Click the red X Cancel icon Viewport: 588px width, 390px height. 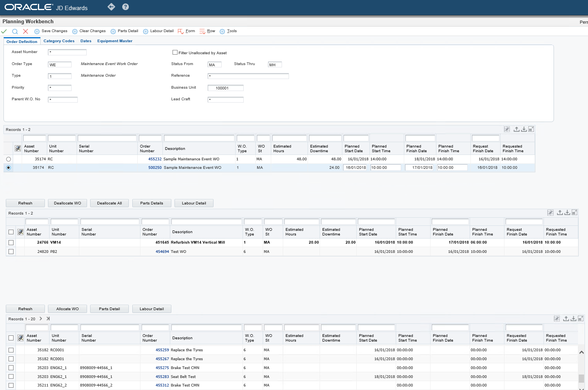pos(26,31)
